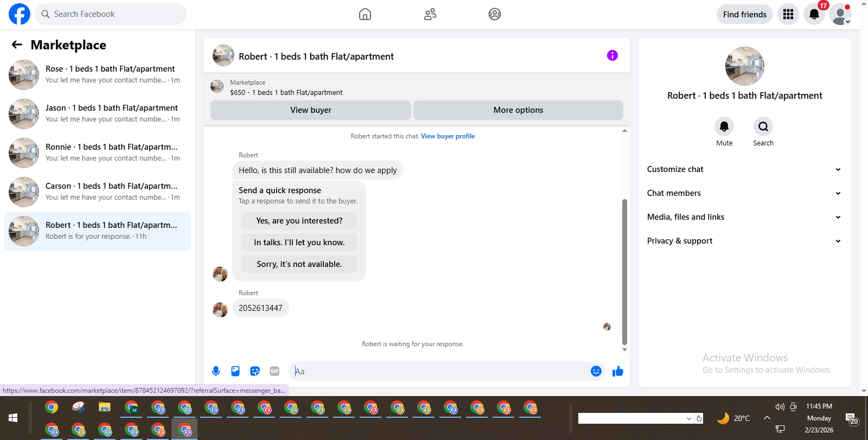Click the View buyer button
The height and width of the screenshot is (440, 868).
click(x=311, y=110)
